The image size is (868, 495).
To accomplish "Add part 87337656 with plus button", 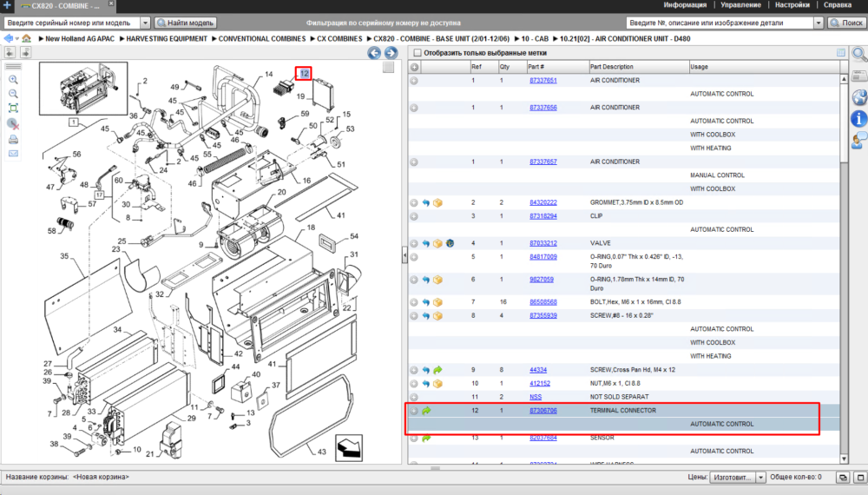I will (x=414, y=108).
